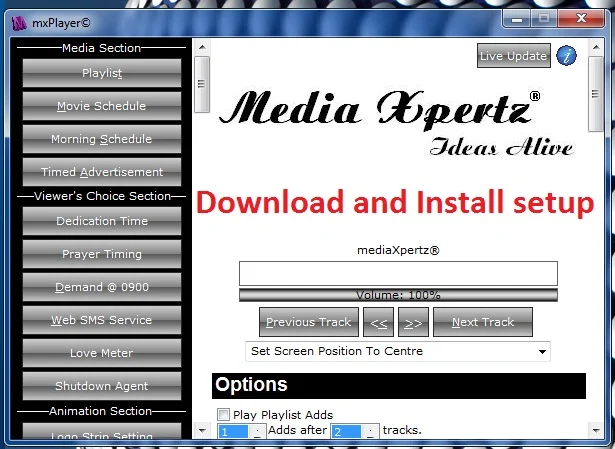
Task: Select Dedication Time button
Action: [x=102, y=221]
